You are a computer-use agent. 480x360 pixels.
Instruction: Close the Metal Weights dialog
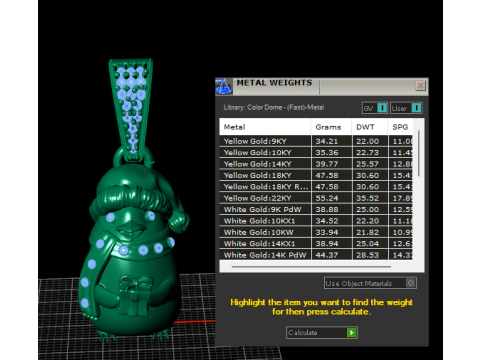(421, 86)
